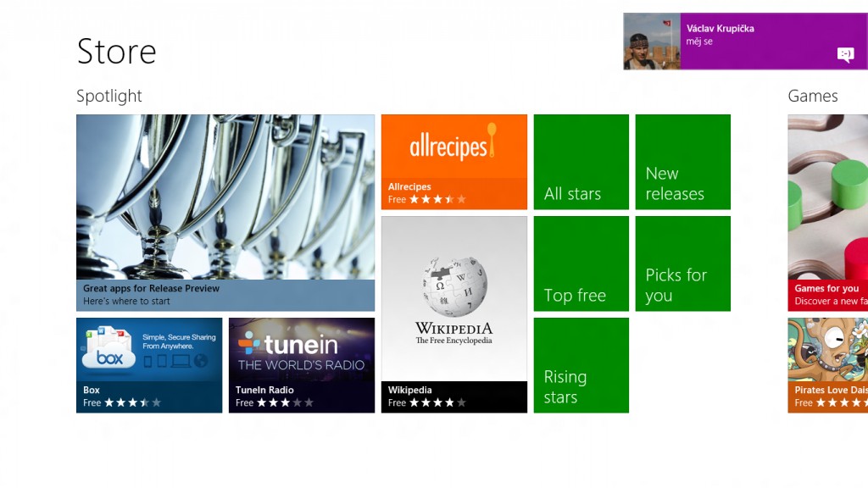Open the All stars category tile
Viewport: 868px width, 488px height.
581,162
